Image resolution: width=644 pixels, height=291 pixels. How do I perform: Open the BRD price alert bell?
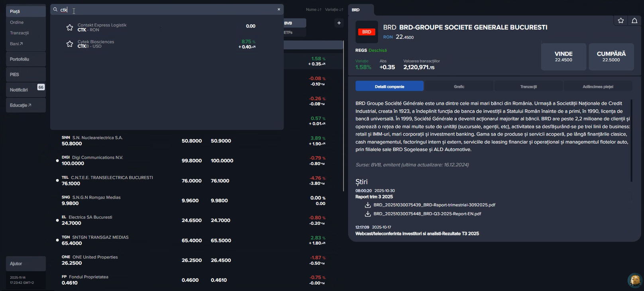click(634, 21)
